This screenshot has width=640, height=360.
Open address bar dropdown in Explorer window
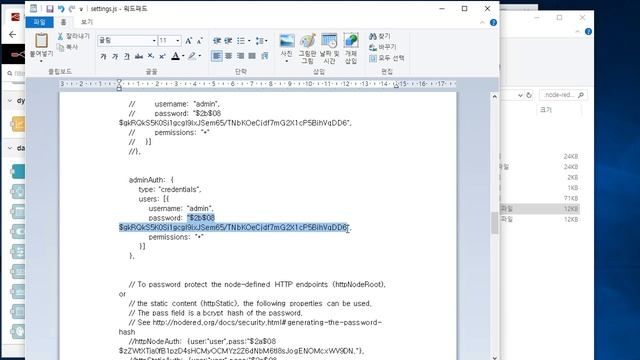[520, 95]
